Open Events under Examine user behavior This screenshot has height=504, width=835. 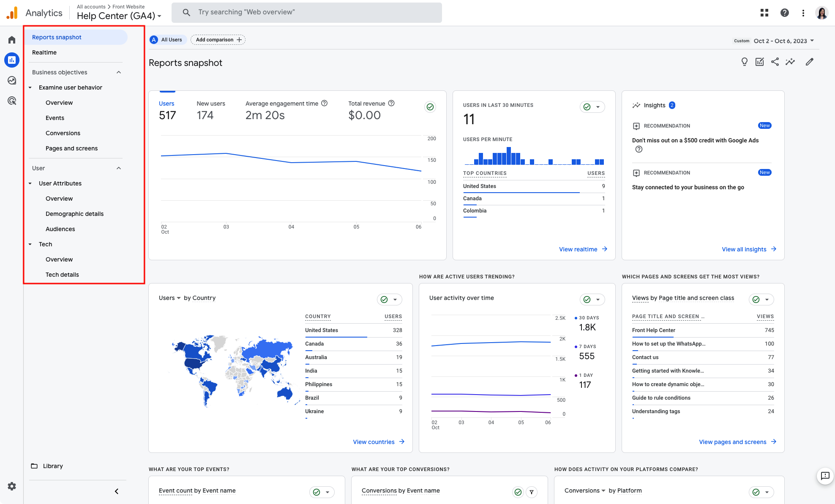(55, 118)
